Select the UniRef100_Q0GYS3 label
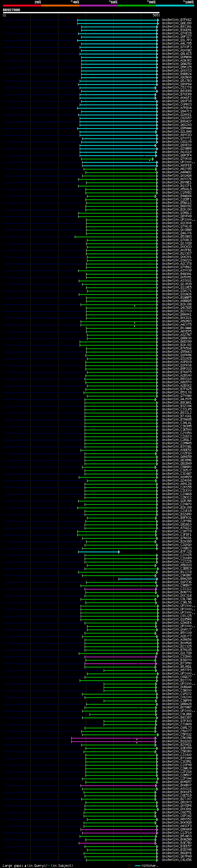 click(177, 71)
